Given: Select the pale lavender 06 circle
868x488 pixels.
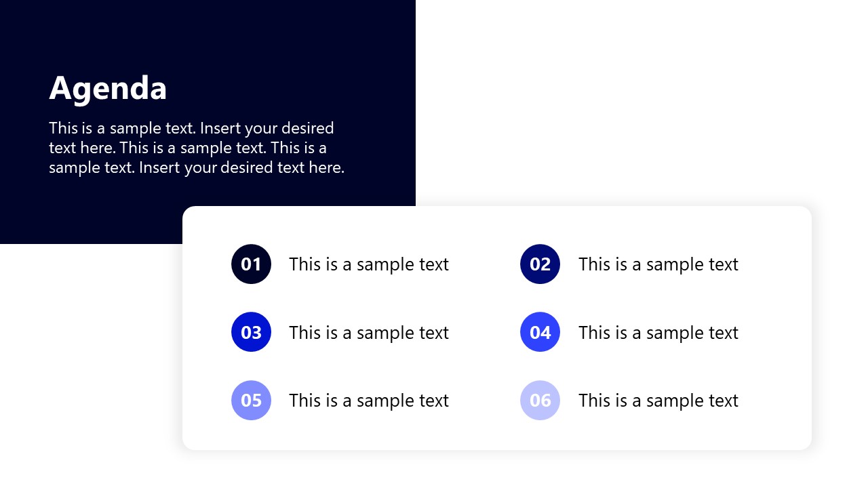Looking at the screenshot, I should click(540, 401).
